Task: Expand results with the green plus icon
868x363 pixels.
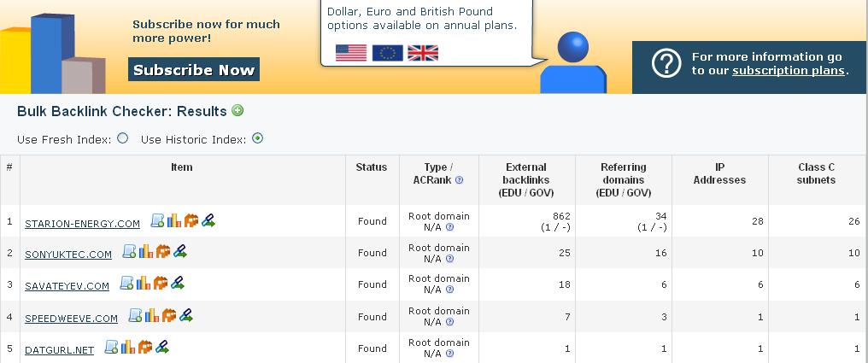Action: click(x=238, y=110)
